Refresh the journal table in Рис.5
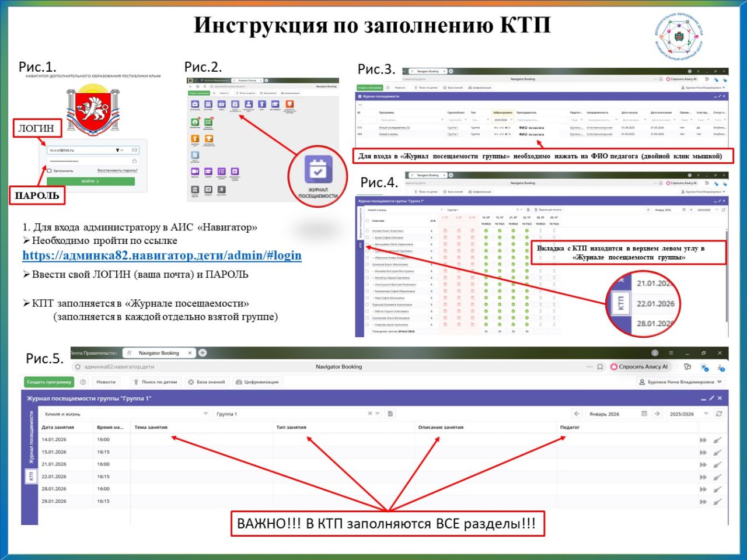747x560 pixels. [719, 414]
